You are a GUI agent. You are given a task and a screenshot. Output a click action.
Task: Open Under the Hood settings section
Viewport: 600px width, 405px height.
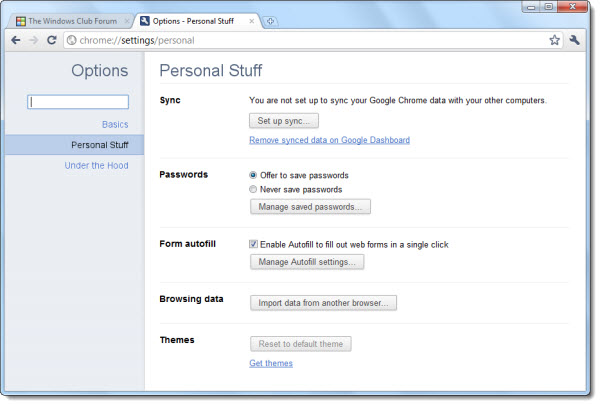point(96,165)
